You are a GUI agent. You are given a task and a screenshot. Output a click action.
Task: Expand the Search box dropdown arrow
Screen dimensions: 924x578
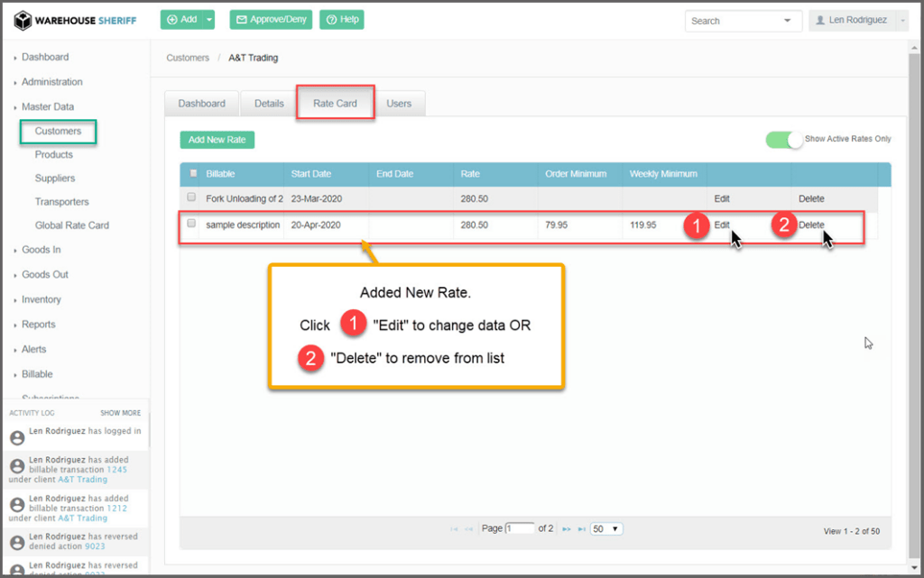(788, 20)
